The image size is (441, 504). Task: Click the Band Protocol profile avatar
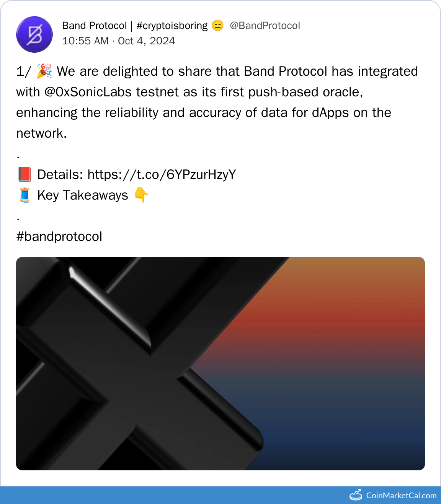[x=34, y=34]
